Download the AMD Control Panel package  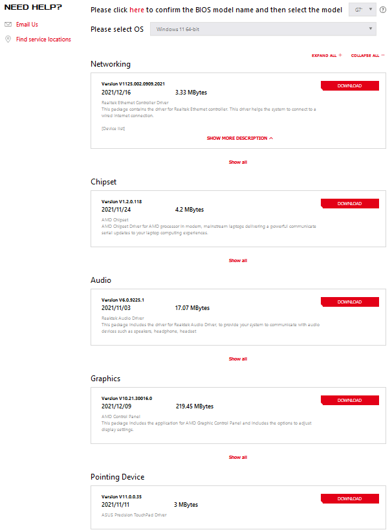349,401
